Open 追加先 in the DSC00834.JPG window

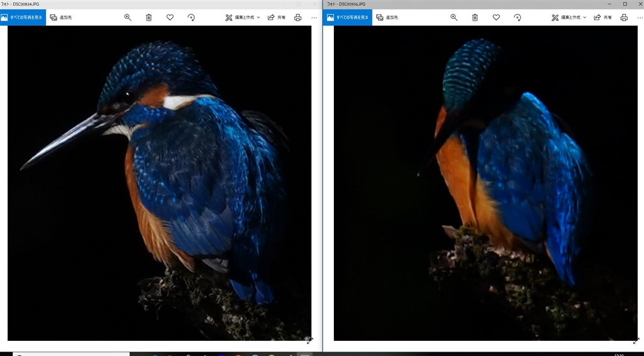point(61,18)
